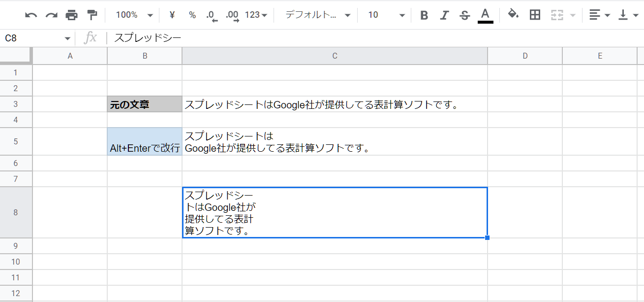
Task: Click the Redo button
Action: tap(51, 15)
